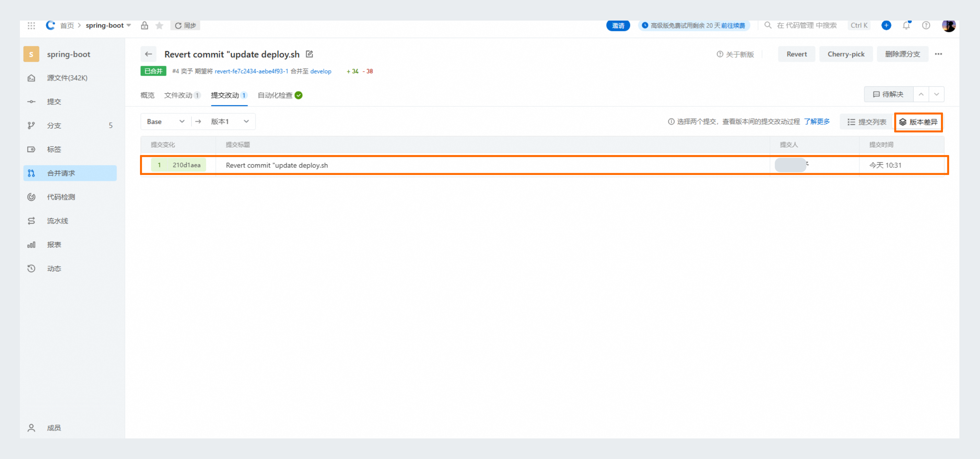Switch to the file changes tab
This screenshot has height=459, width=980.
(182, 95)
